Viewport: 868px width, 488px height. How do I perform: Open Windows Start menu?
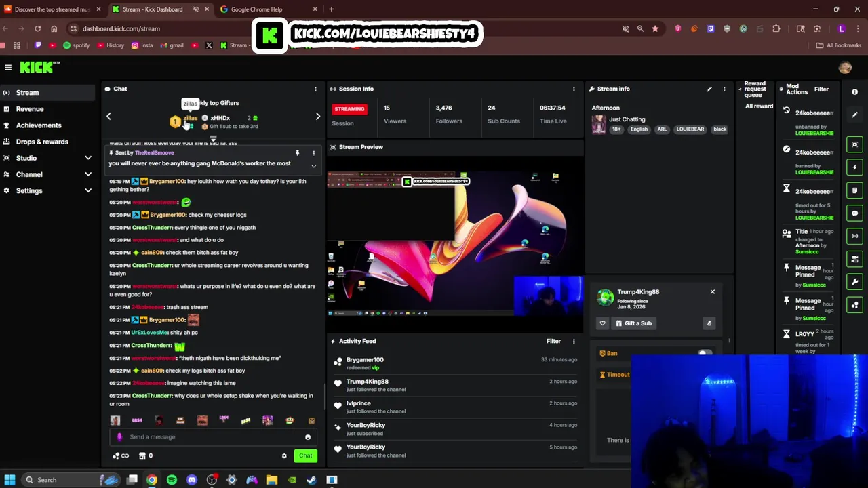[x=9, y=480]
